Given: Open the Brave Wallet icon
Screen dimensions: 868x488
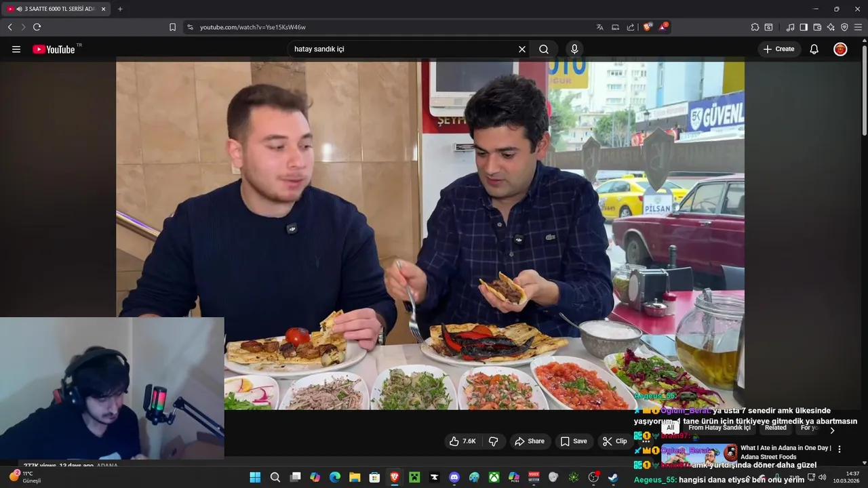Looking at the screenshot, I should coord(817,27).
